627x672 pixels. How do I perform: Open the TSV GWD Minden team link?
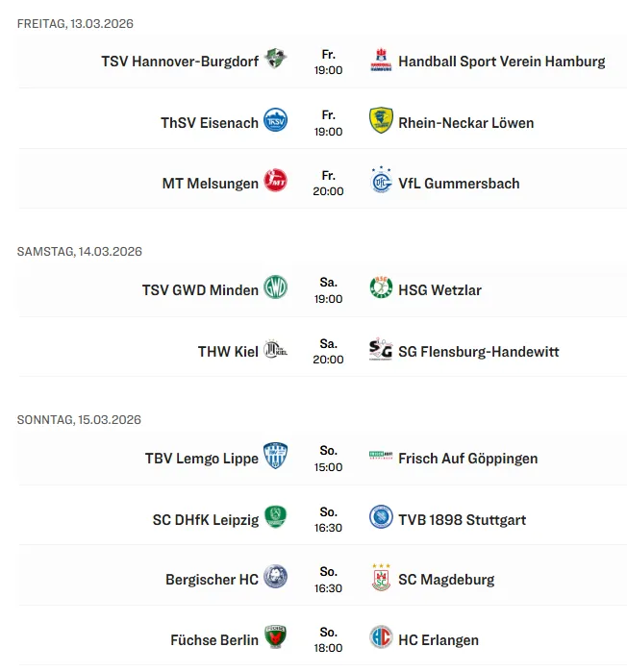point(200,289)
